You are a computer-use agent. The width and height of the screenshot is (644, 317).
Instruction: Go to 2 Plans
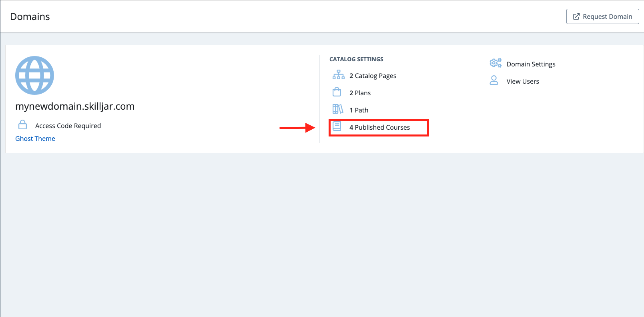click(x=360, y=93)
